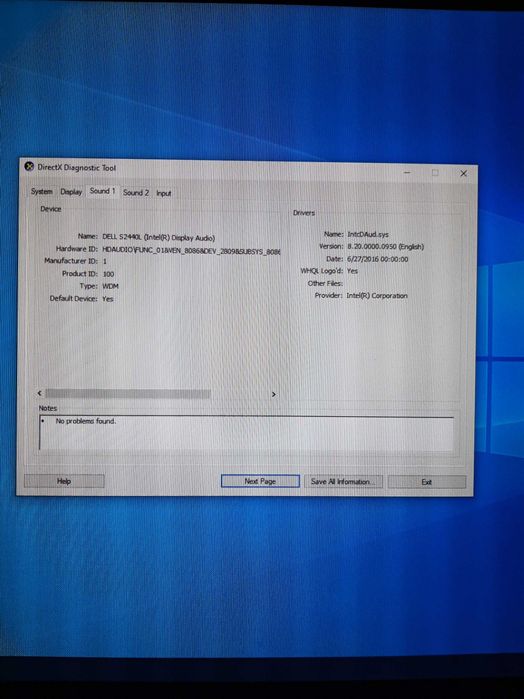Close the DirectX Diagnostic Tool window
The width and height of the screenshot is (524, 699).
click(x=463, y=173)
